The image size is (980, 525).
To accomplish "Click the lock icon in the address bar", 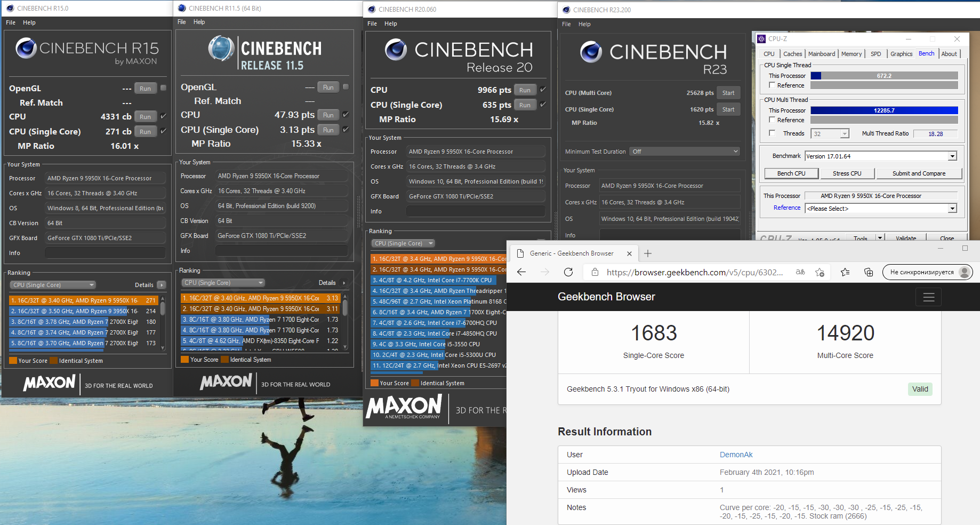I will [595, 272].
